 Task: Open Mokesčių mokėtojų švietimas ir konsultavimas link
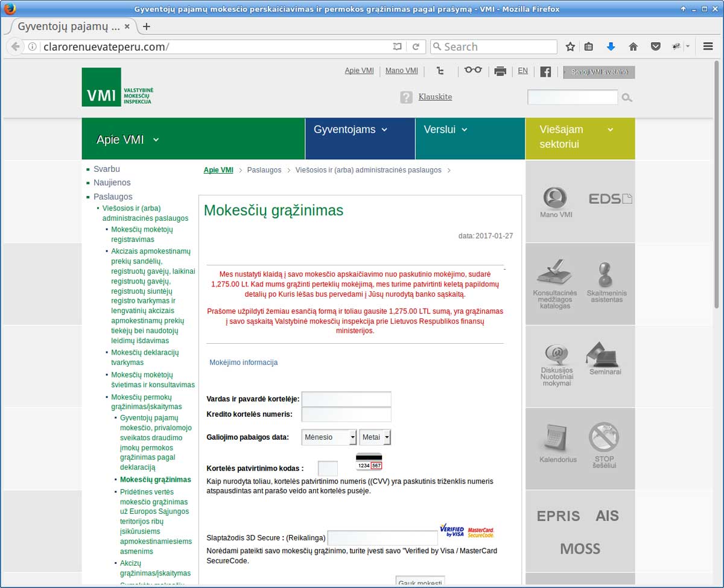pyautogui.click(x=153, y=380)
